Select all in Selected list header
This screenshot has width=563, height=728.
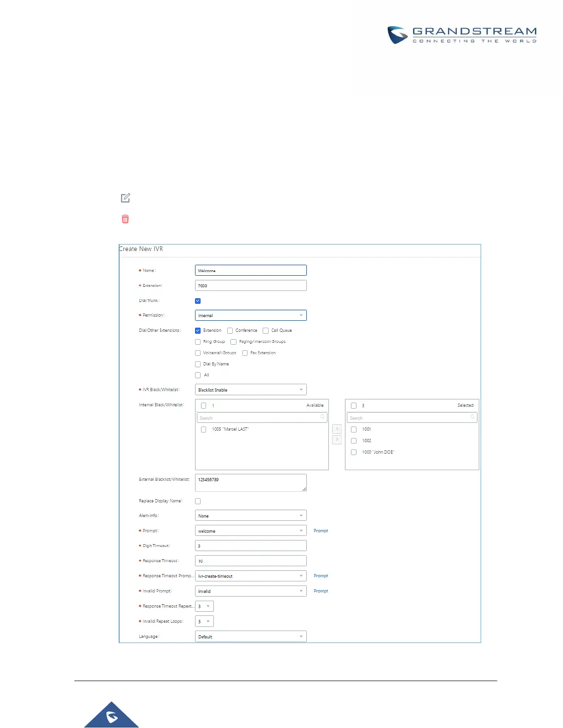point(354,406)
